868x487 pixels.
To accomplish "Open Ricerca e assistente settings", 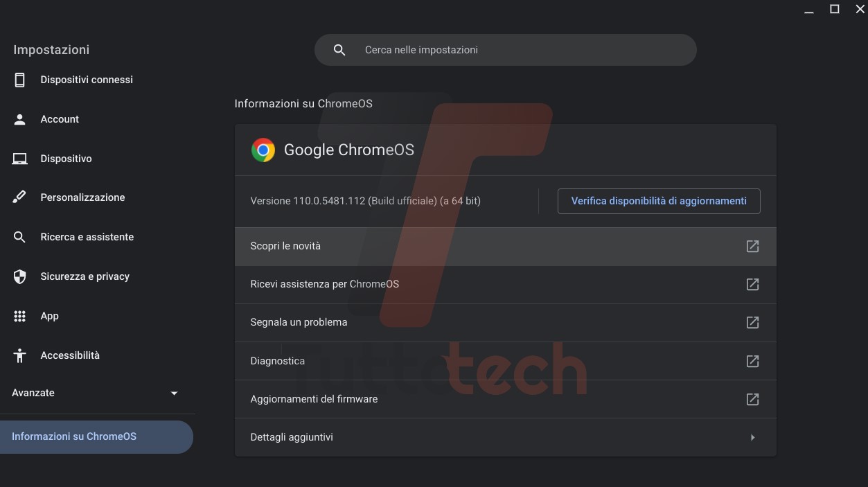I will coord(87,237).
